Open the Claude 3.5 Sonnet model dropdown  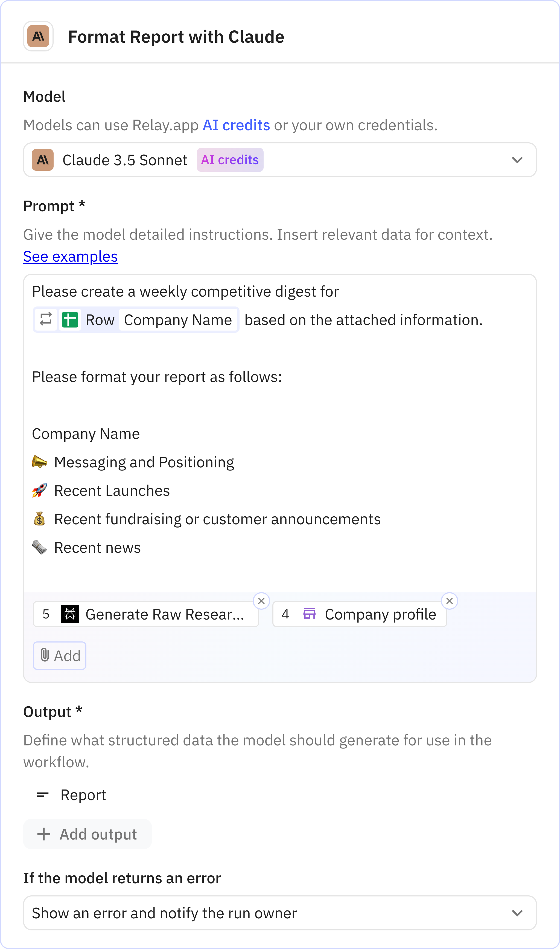[x=517, y=160]
